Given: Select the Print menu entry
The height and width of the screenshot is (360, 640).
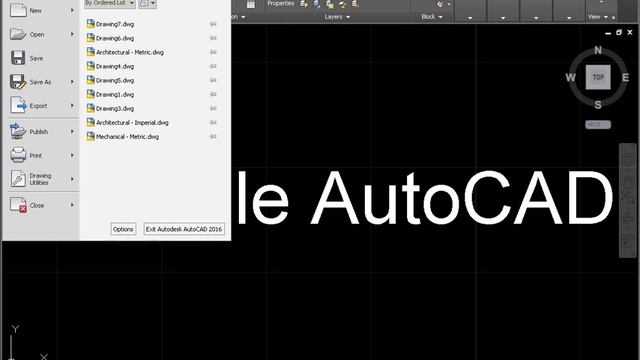Looking at the screenshot, I should tap(41, 155).
